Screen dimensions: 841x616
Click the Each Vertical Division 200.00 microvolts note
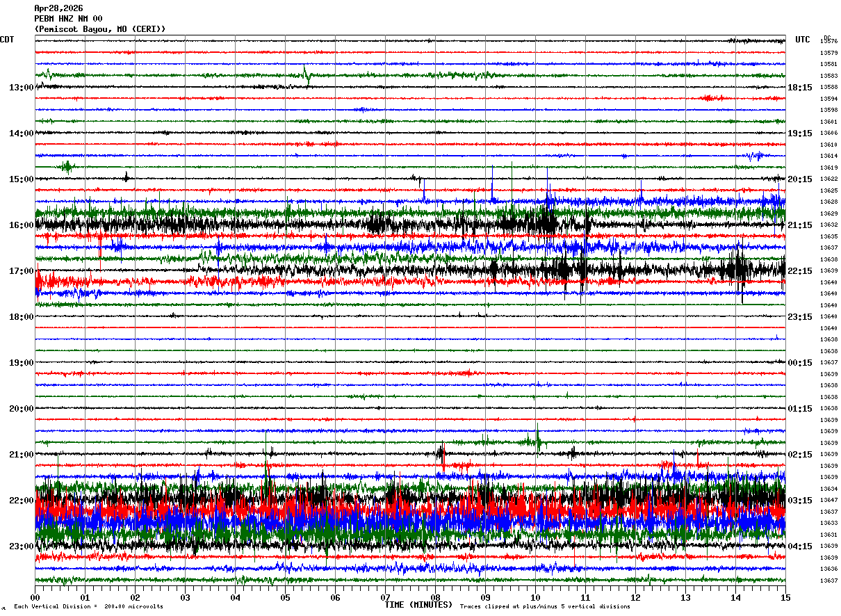(x=88, y=606)
